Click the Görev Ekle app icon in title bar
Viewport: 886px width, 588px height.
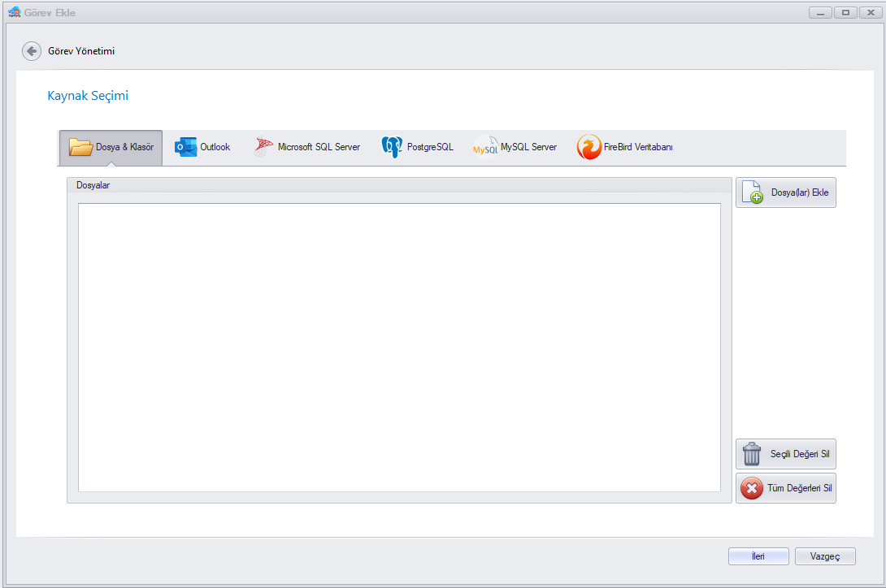(x=14, y=12)
